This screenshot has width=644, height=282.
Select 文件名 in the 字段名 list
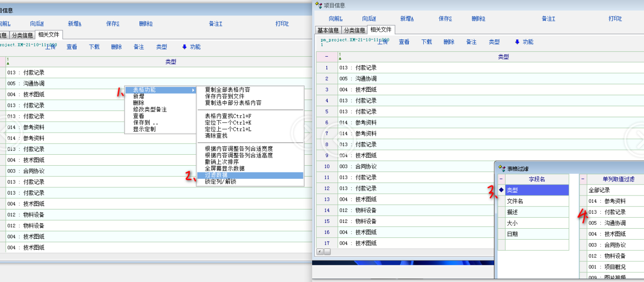pos(515,201)
